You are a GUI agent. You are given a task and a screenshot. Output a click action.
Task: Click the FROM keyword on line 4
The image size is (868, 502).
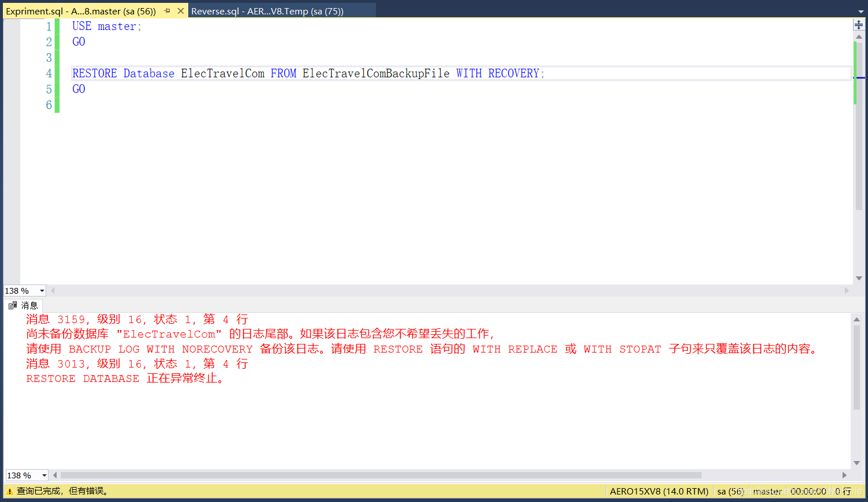283,73
